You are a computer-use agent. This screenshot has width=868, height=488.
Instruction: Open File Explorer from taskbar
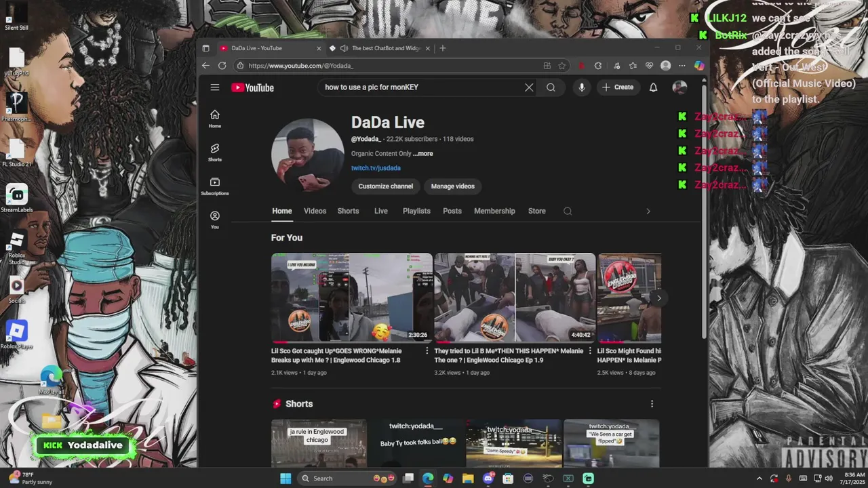click(468, 479)
